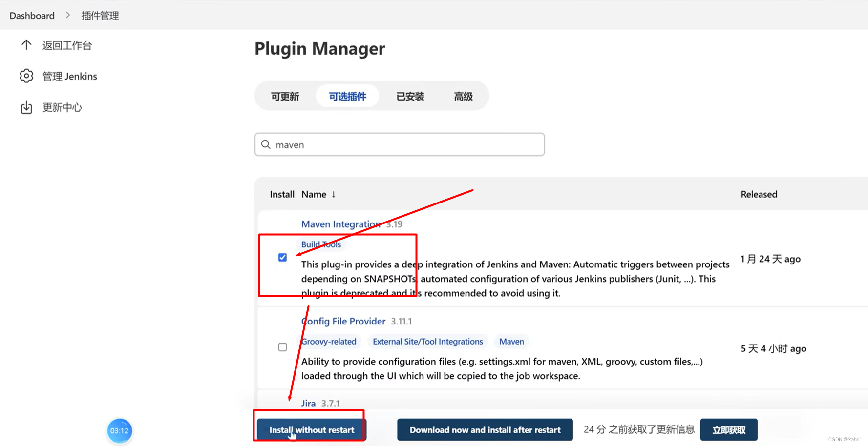868x446 pixels.
Task: Open 插件管理 breadcrumb link
Action: (x=100, y=16)
